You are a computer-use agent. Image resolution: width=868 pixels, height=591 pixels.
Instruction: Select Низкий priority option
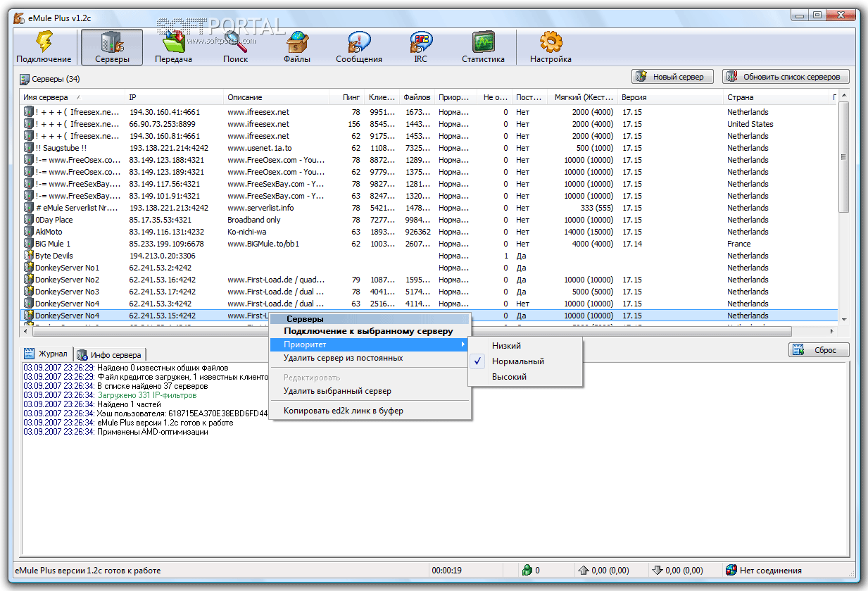click(x=525, y=346)
